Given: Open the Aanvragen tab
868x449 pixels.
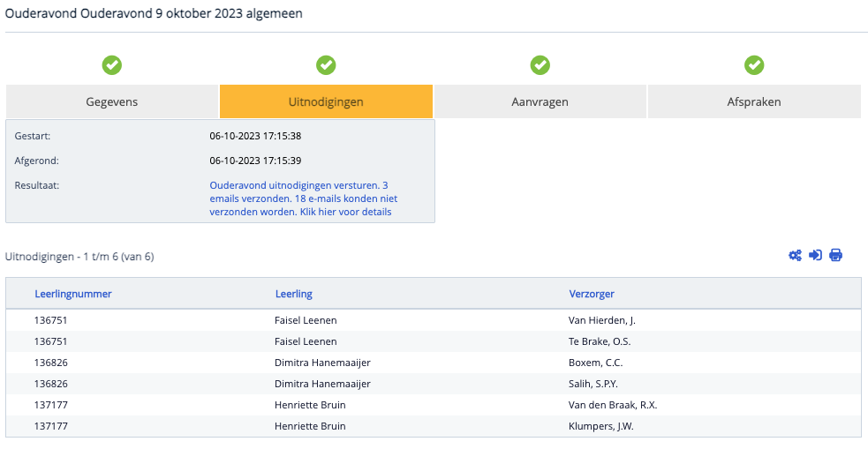Looking at the screenshot, I should tap(540, 101).
